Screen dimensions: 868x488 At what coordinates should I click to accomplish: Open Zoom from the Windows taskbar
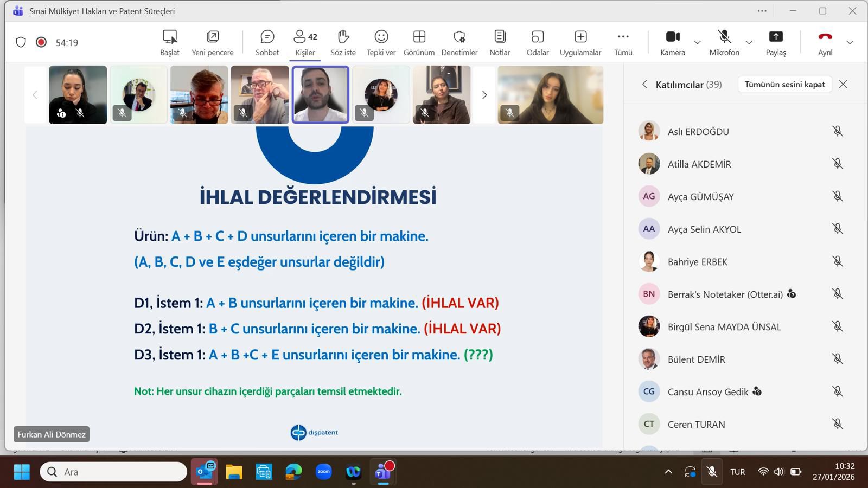click(x=324, y=472)
